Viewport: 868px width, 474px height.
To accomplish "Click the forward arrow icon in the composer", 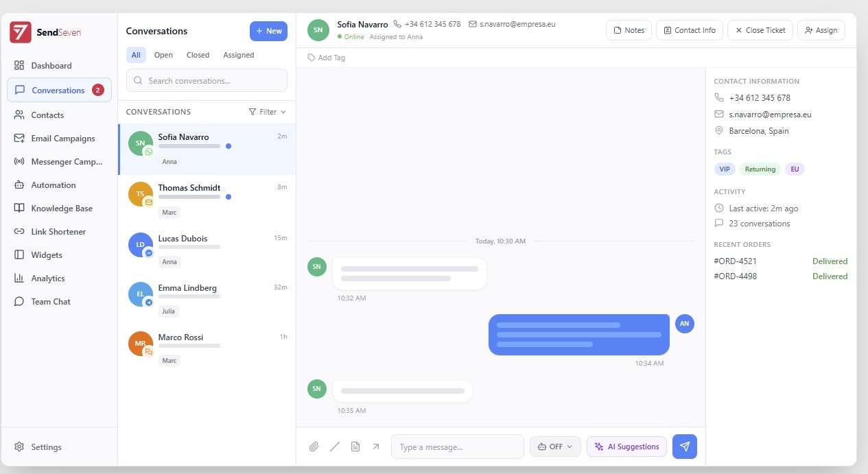I will click(375, 447).
